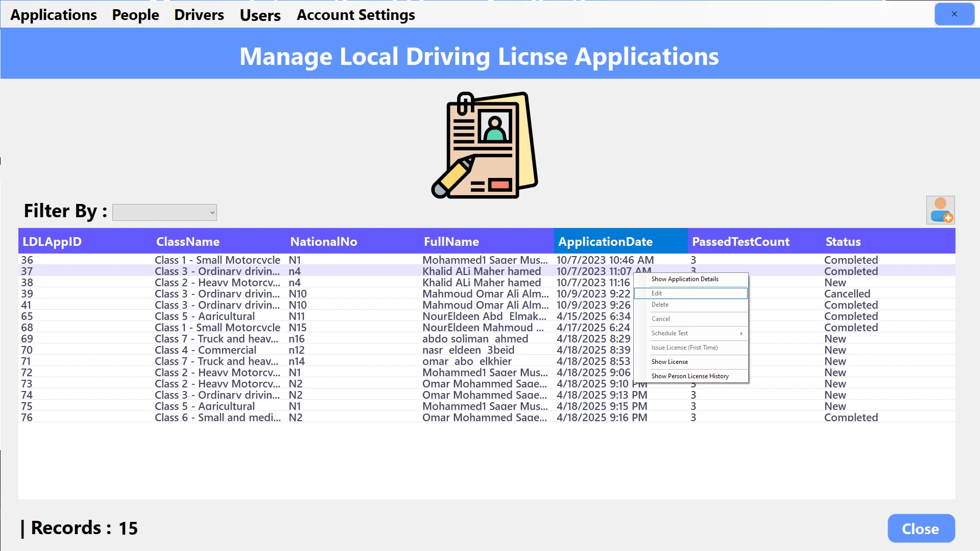The height and width of the screenshot is (551, 980).
Task: Choose Issue License (Frist Time) entry
Action: pyautogui.click(x=691, y=348)
